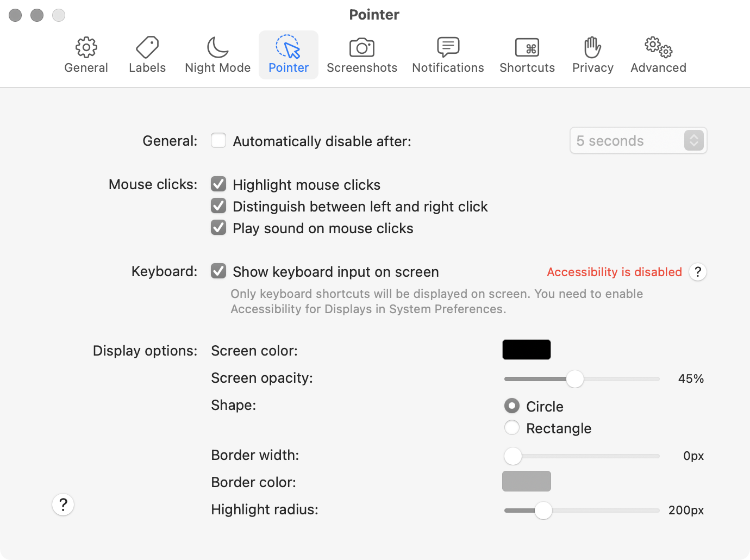Viewport: 750px width, 560px height.
Task: Open the General gear icon pane
Action: point(86,55)
